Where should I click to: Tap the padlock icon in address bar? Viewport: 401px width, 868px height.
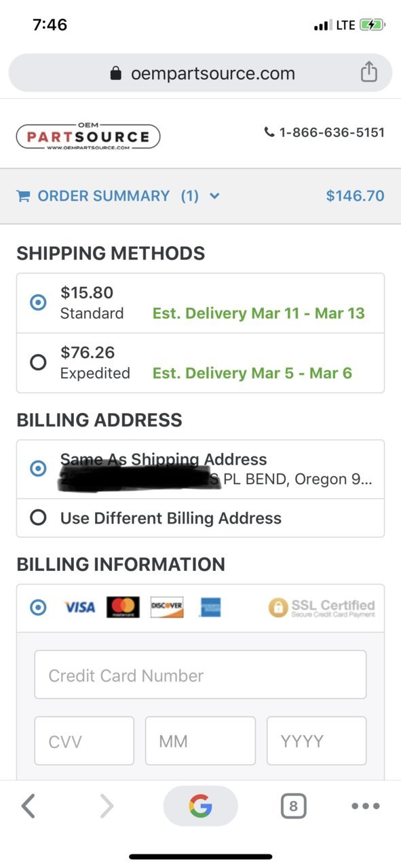coord(116,73)
